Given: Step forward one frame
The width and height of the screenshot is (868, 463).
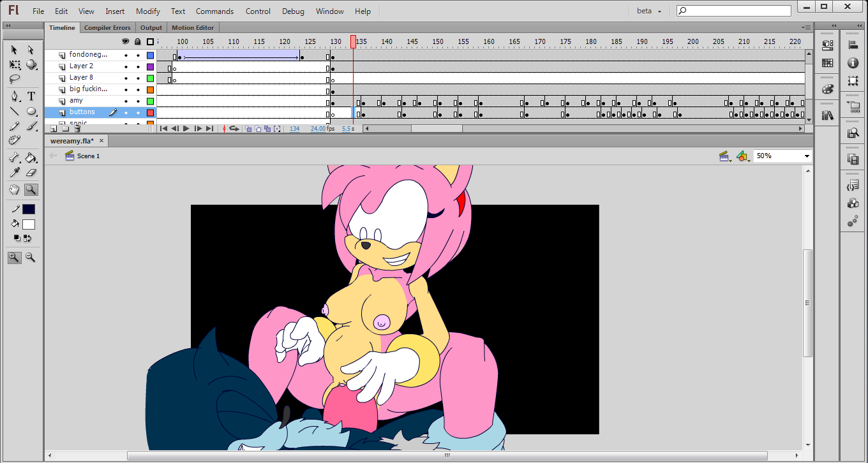Looking at the screenshot, I should tap(198, 129).
